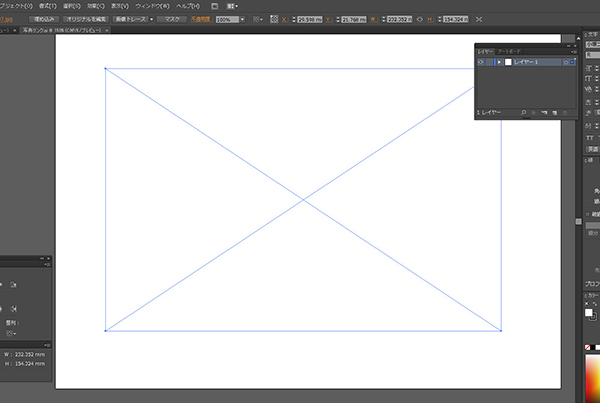This screenshot has width=600, height=403.
Task: Switch to the アートボード panel tab
Action: click(x=509, y=51)
